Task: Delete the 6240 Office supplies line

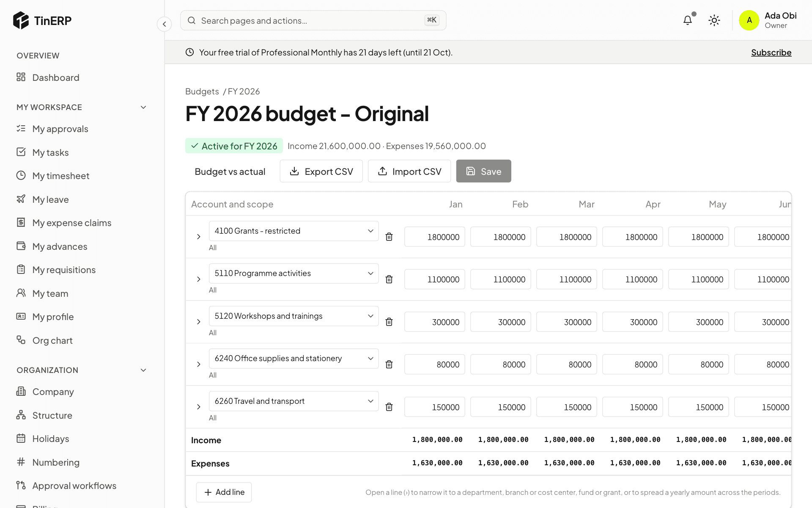Action: (389, 364)
